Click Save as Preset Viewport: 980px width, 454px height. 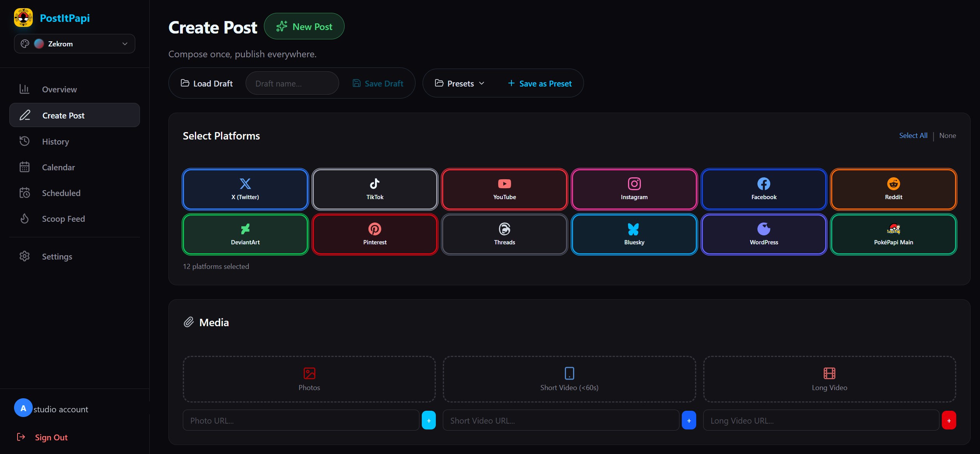[x=540, y=83]
